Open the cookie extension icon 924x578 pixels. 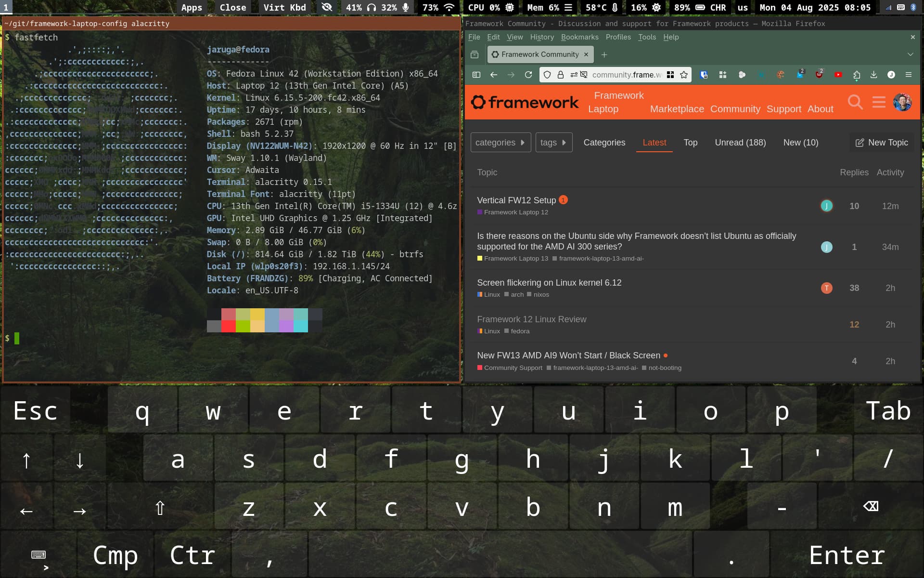[x=781, y=75]
